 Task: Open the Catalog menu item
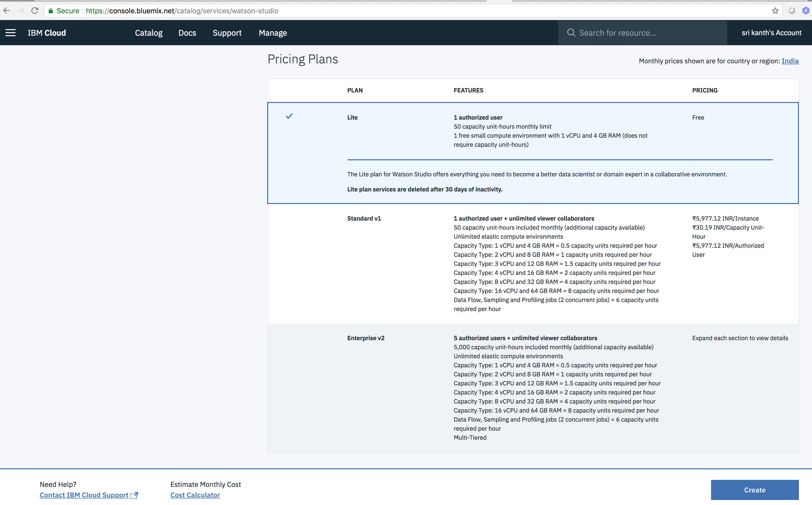149,33
